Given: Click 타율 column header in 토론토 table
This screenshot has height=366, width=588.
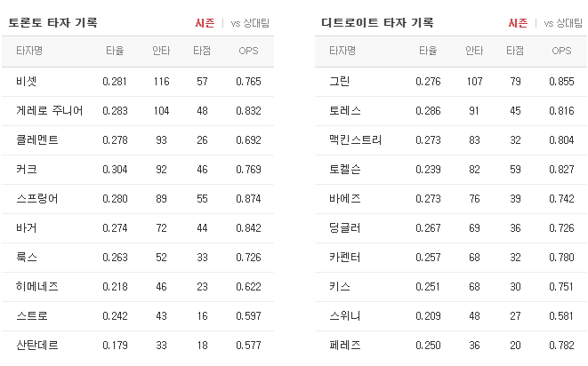Looking at the screenshot, I should [x=115, y=51].
